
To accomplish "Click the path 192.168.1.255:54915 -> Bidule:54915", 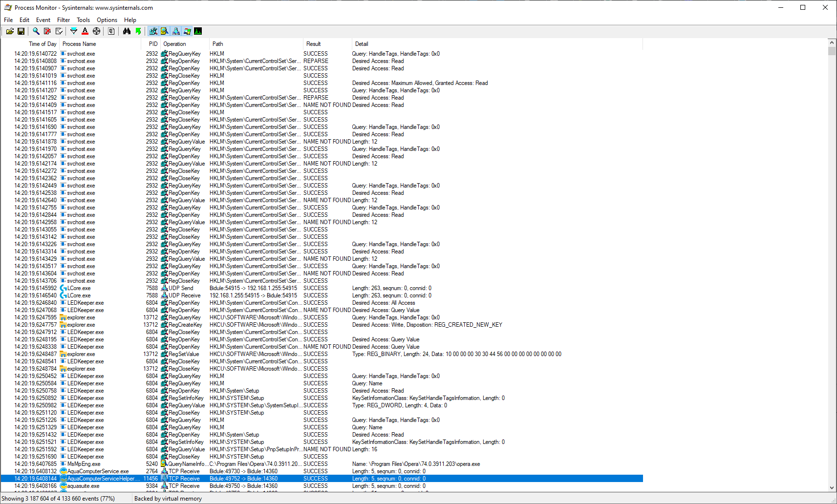I will click(253, 295).
